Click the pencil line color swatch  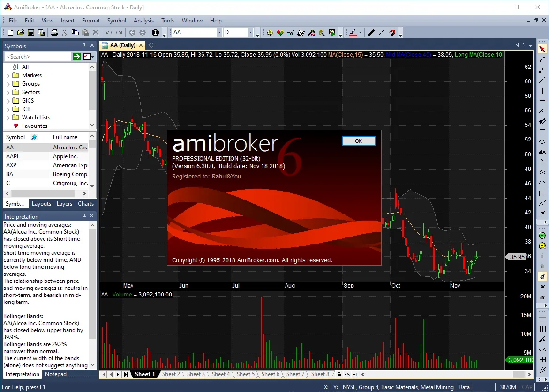353,32
